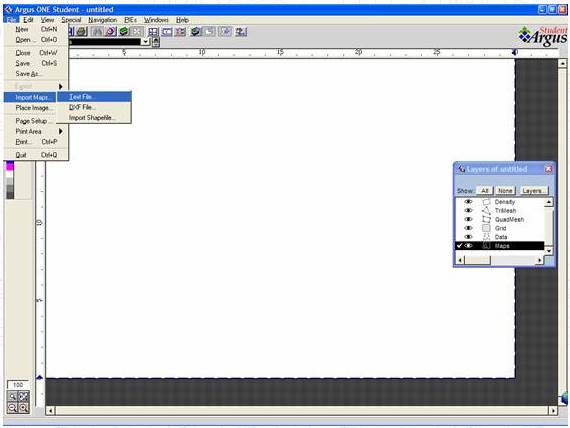Click the green stacked-layers toolbar icon

(124, 32)
